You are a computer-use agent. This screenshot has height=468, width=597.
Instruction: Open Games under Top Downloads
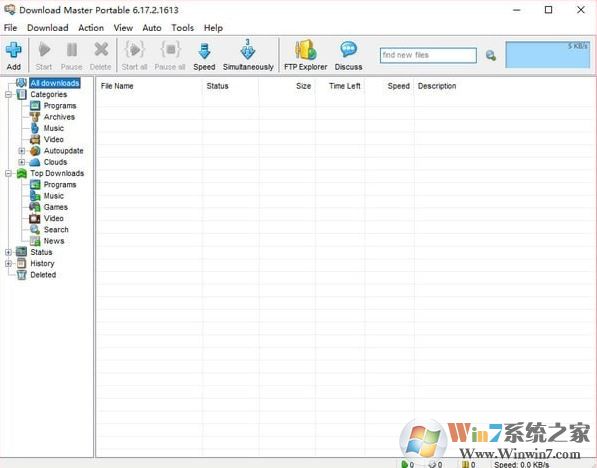click(x=56, y=207)
